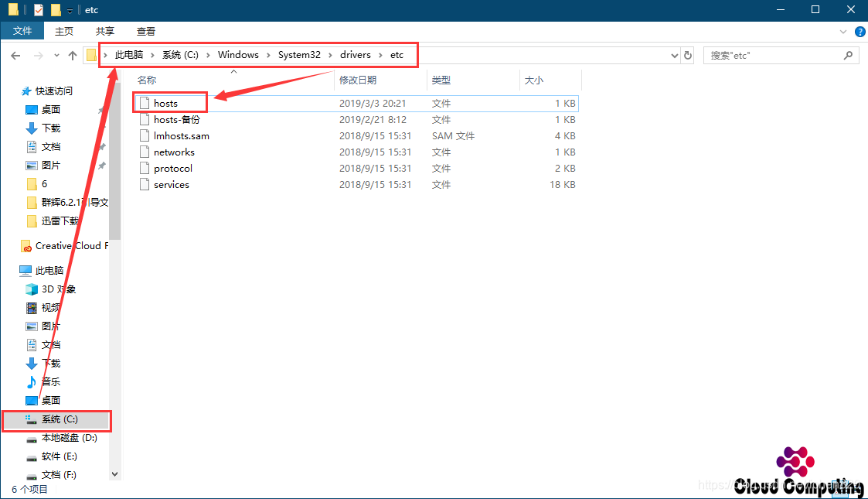Expand the chevron after System32 in the path
The width and height of the screenshot is (868, 499).
coord(331,56)
